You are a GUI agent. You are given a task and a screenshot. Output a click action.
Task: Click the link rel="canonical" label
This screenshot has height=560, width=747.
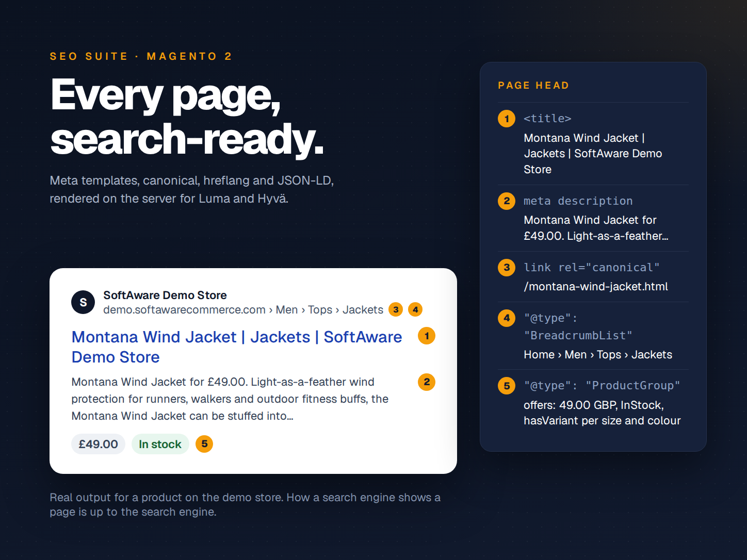click(x=592, y=268)
